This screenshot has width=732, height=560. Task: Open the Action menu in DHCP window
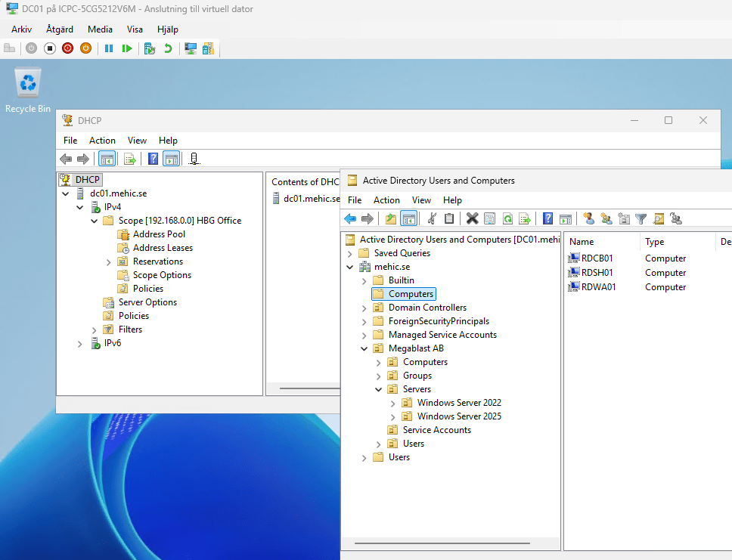[x=102, y=141]
